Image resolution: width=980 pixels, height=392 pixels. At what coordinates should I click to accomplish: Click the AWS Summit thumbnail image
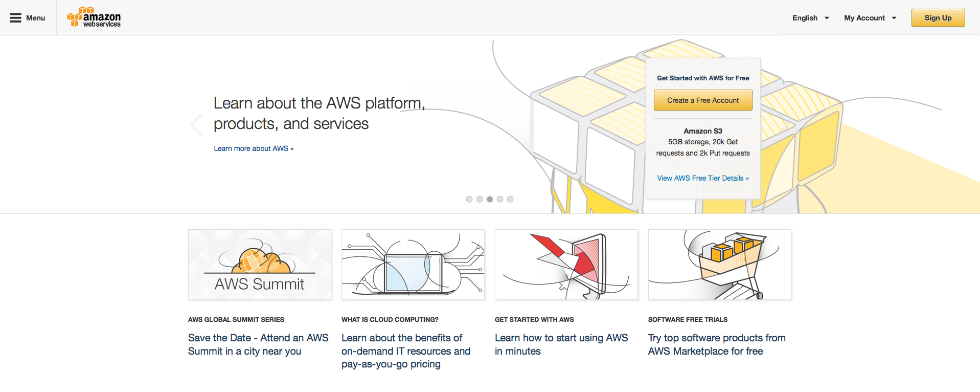coord(260,265)
